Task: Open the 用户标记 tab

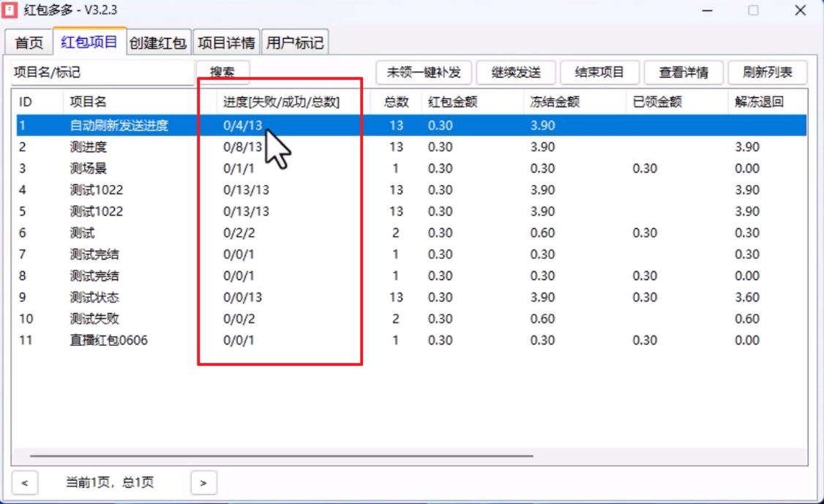Action: pyautogui.click(x=294, y=43)
